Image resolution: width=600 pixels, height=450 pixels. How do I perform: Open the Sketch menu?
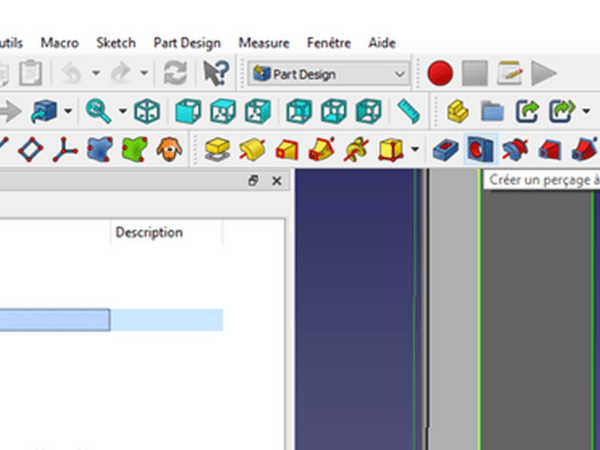click(116, 43)
